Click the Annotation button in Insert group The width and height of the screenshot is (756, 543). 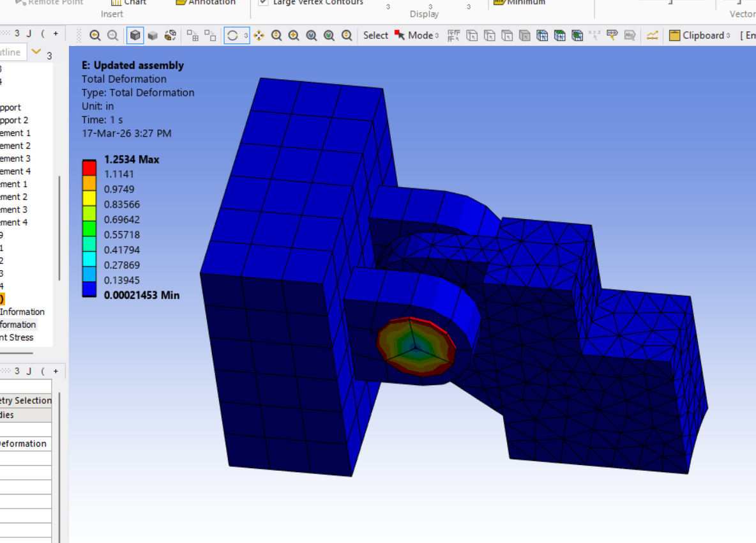tap(205, 3)
